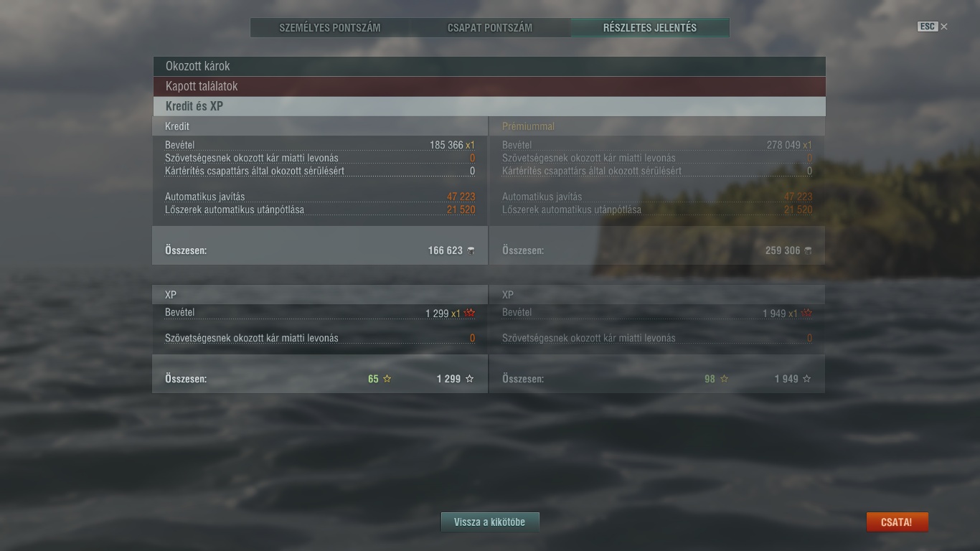
Task: Click the white star next to 1 949 total
Action: coord(807,379)
